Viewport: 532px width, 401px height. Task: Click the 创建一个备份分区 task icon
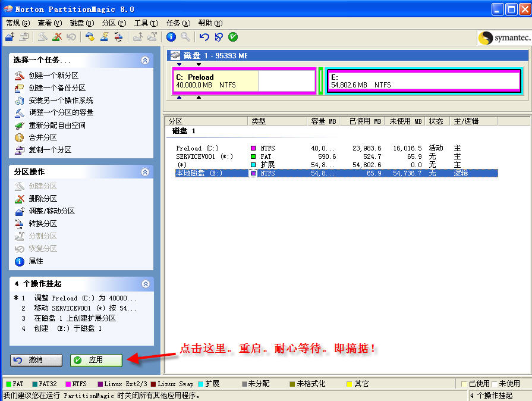(x=20, y=88)
